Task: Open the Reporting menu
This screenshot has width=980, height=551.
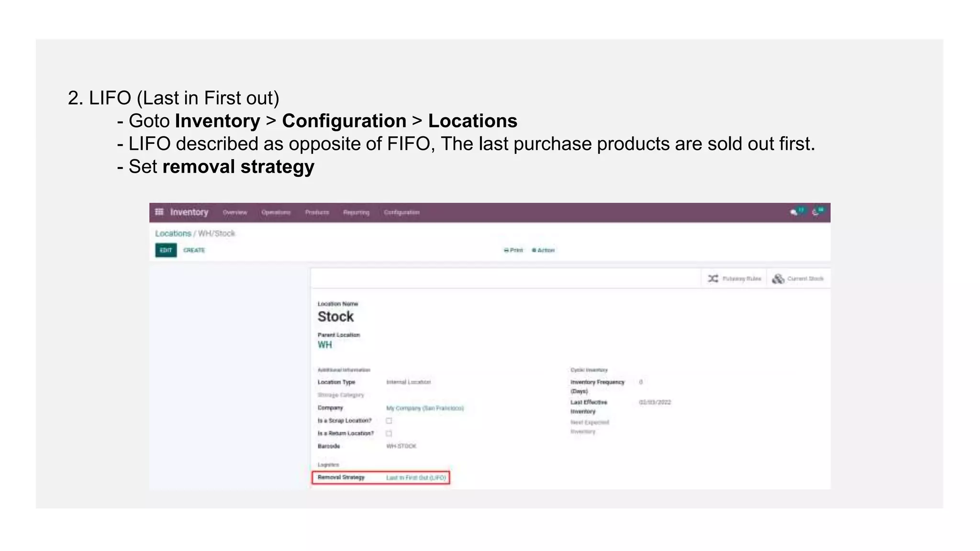Action: (x=356, y=212)
